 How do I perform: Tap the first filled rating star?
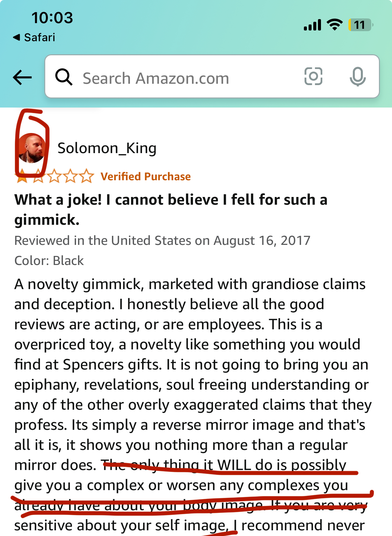(22, 176)
